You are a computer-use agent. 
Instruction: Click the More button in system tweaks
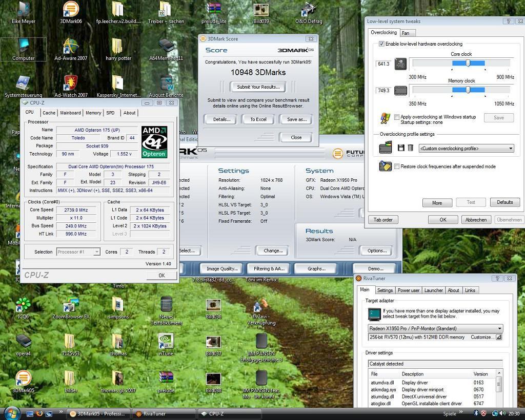tap(437, 203)
